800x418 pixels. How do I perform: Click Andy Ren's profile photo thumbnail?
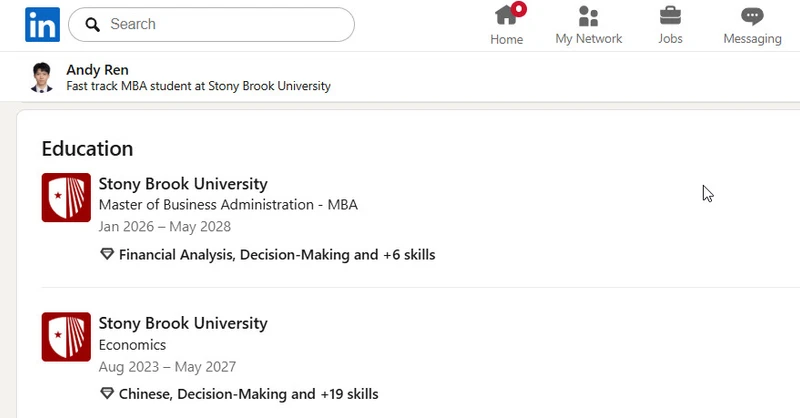[42, 78]
